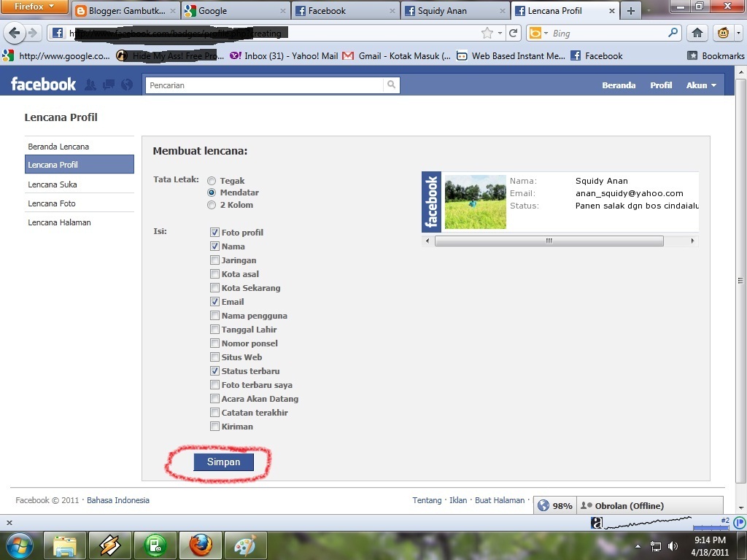This screenshot has width=747, height=560.
Task: Open Profil in the Facebook header
Action: click(661, 85)
